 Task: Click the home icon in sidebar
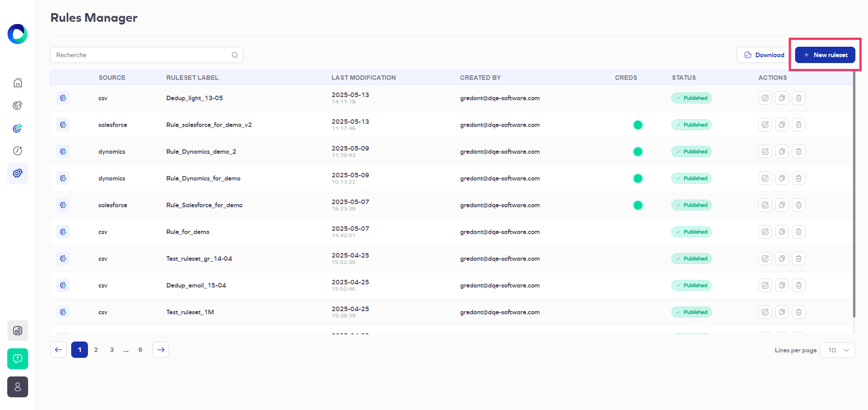[x=18, y=83]
